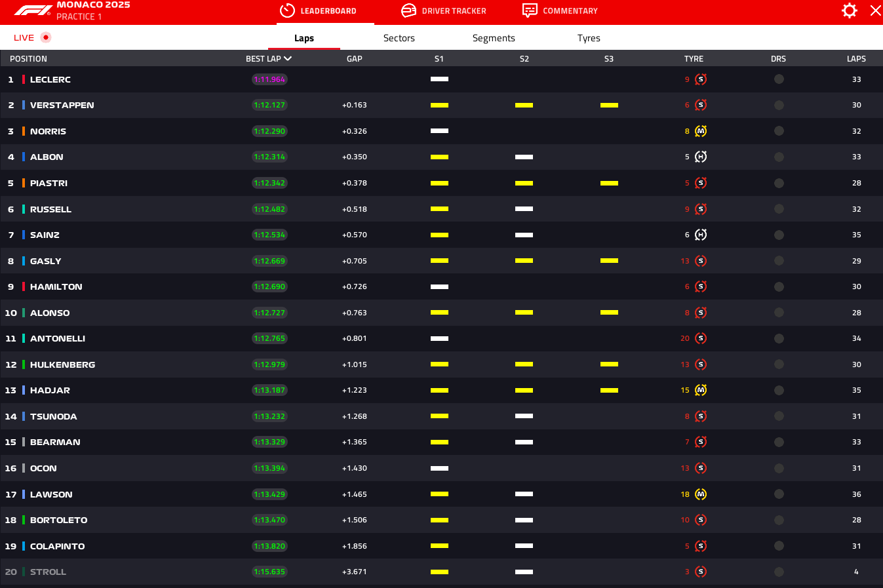Click Leclerc's white S1 sector bar
Screen dimensions: 883x588
click(439, 79)
